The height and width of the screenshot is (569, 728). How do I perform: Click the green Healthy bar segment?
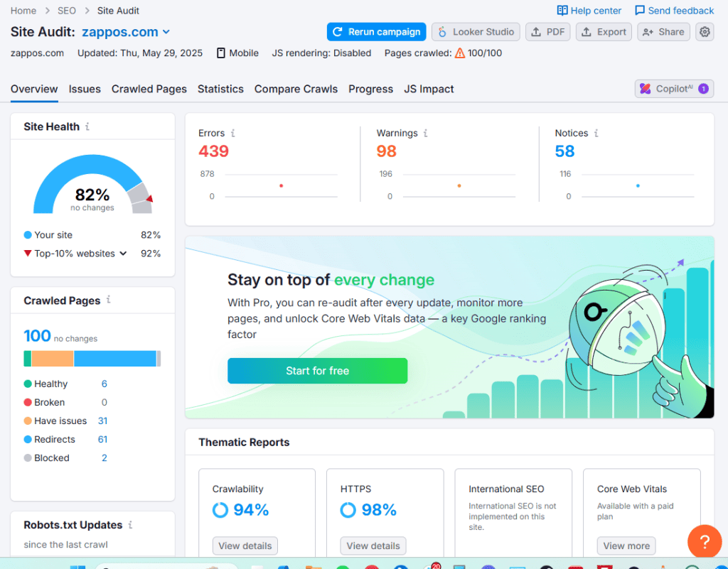pyautogui.click(x=28, y=359)
